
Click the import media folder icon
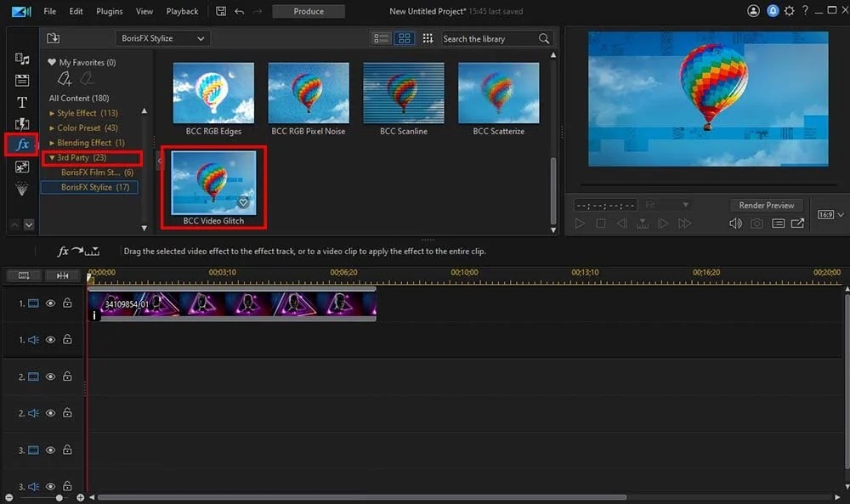53,38
